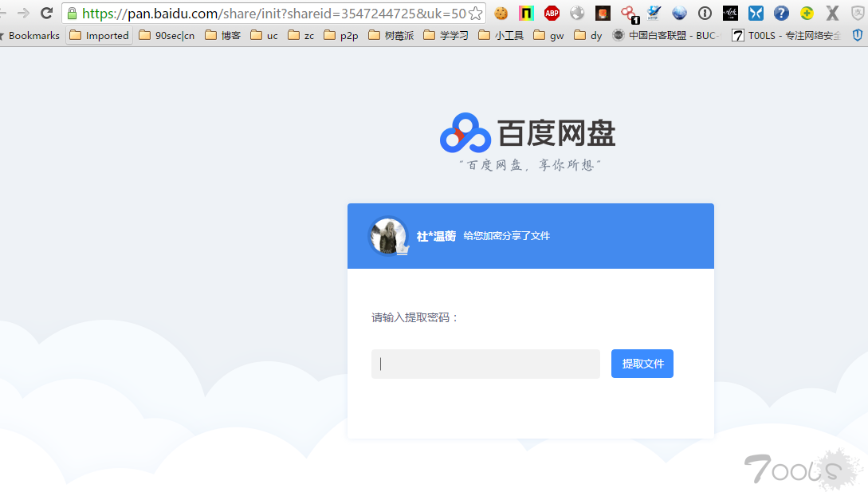Open the Imported bookmarks folder
The height and width of the screenshot is (496, 868).
click(100, 35)
